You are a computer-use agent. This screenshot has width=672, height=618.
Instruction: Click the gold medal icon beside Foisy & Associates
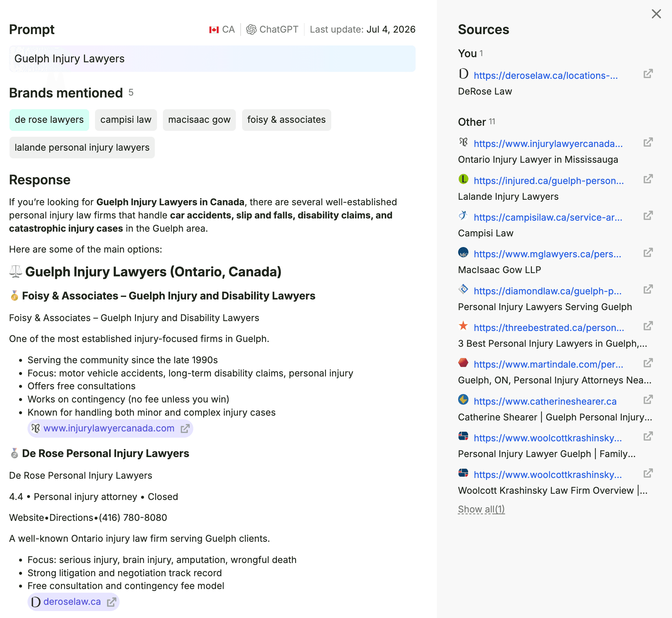[14, 296]
